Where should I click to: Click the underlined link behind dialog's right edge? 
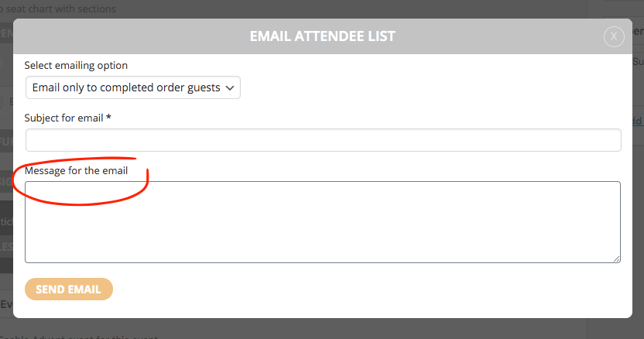coord(638,121)
